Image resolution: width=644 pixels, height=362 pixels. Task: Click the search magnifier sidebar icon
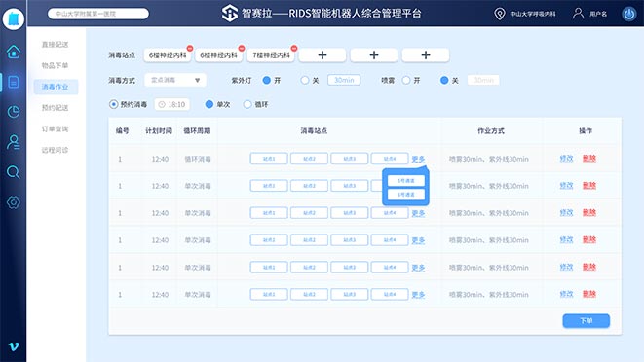13,172
